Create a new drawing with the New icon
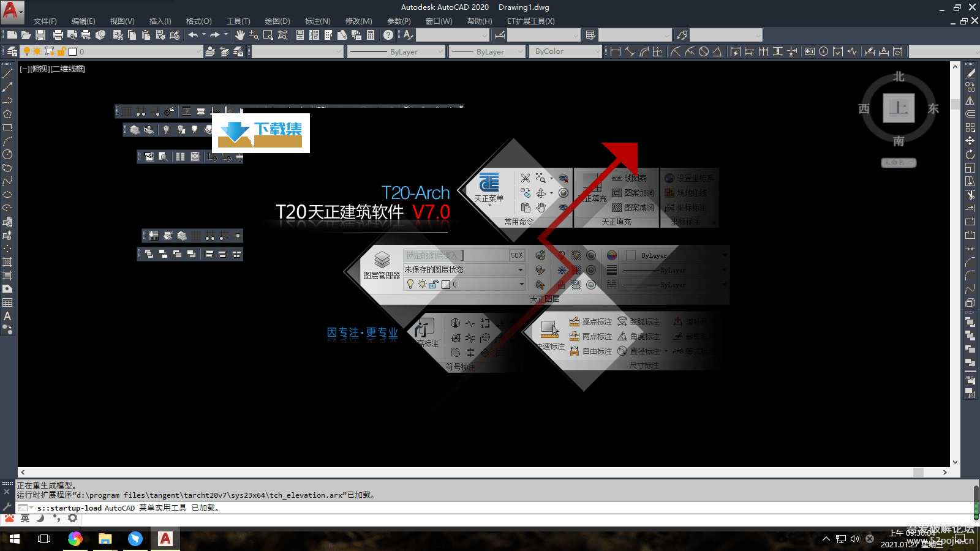The width and height of the screenshot is (980, 551). click(12, 35)
